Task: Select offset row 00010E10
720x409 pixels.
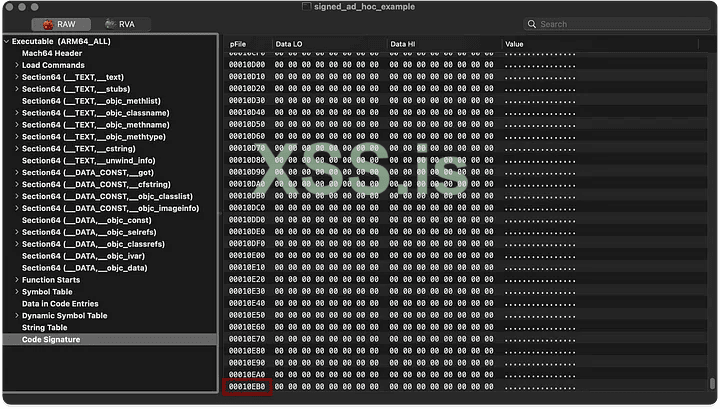Action: 466,268
